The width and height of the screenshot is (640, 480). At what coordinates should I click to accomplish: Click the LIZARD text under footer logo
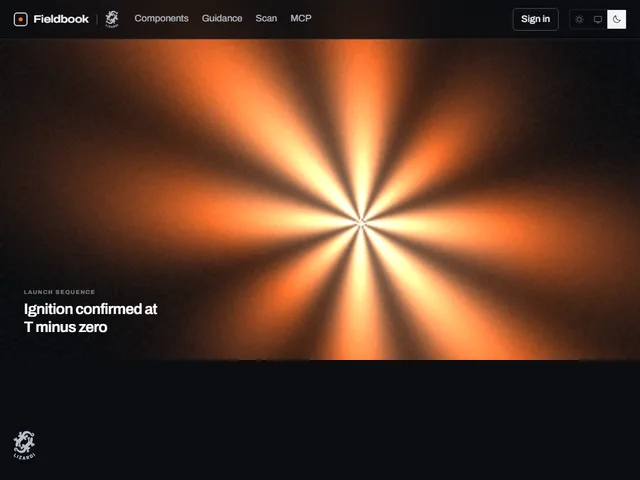(x=24, y=456)
